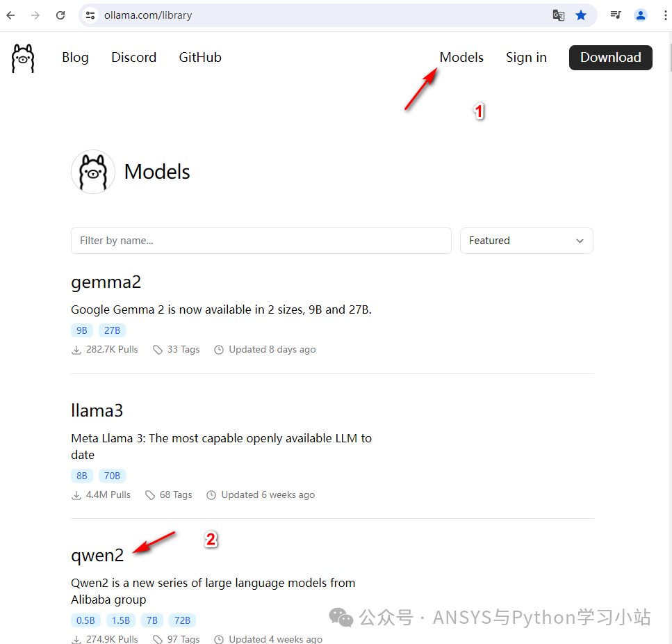This screenshot has height=644, width=672.
Task: Open the Blog page
Action: pos(75,58)
